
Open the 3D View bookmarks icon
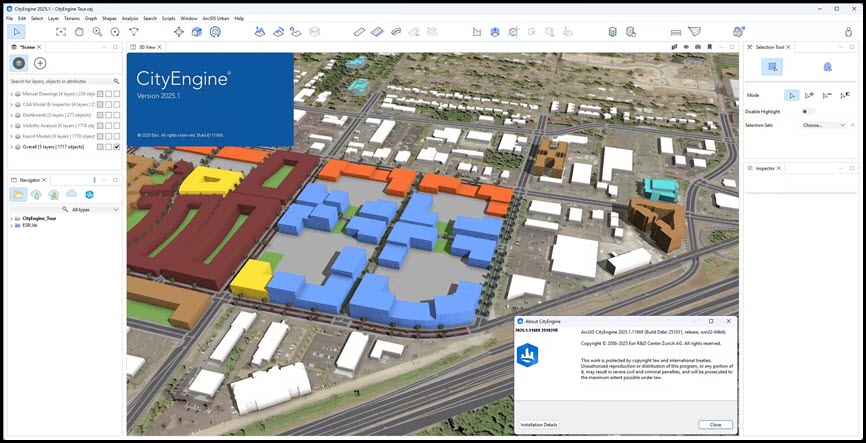[x=710, y=47]
